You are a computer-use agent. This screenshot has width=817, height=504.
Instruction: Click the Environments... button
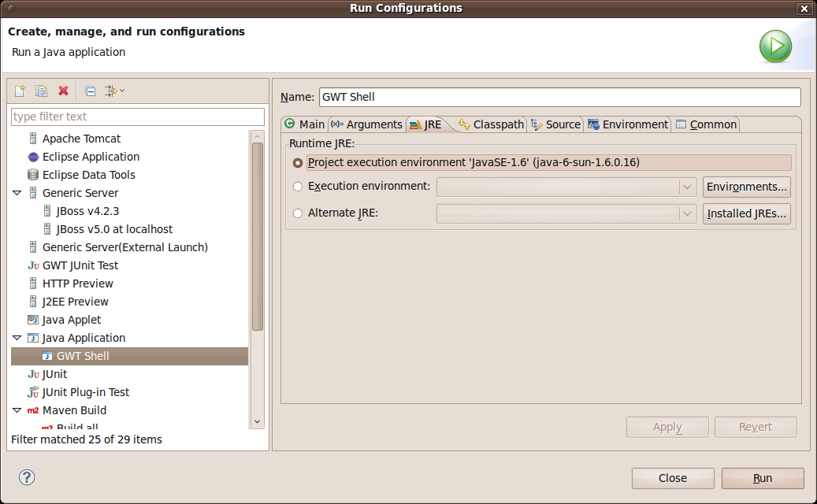point(747,187)
